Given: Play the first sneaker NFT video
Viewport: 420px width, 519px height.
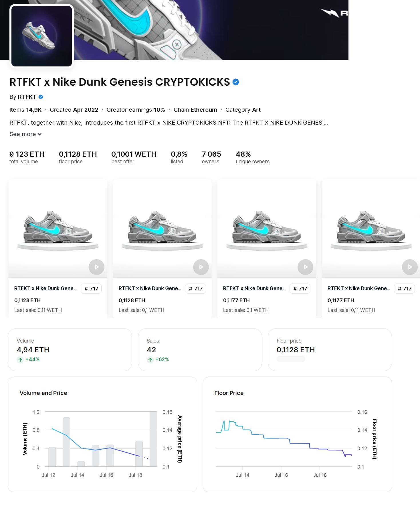Looking at the screenshot, I should tap(96, 267).
